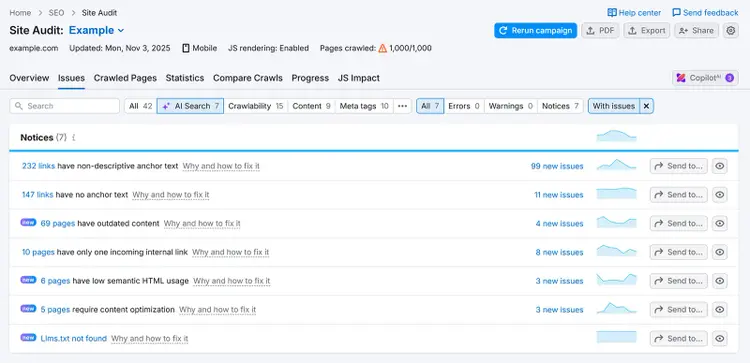Filter by Notices severity
Viewport: 750px width, 363px height.
tap(560, 106)
